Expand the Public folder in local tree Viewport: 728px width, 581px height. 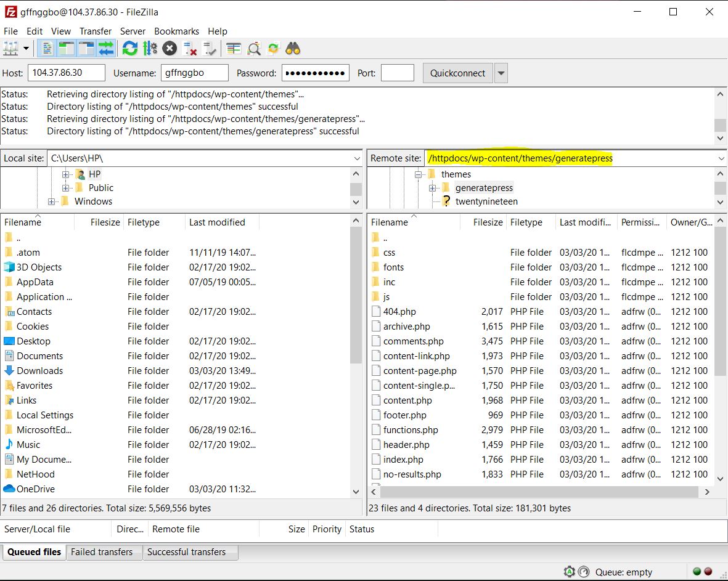[65, 188]
